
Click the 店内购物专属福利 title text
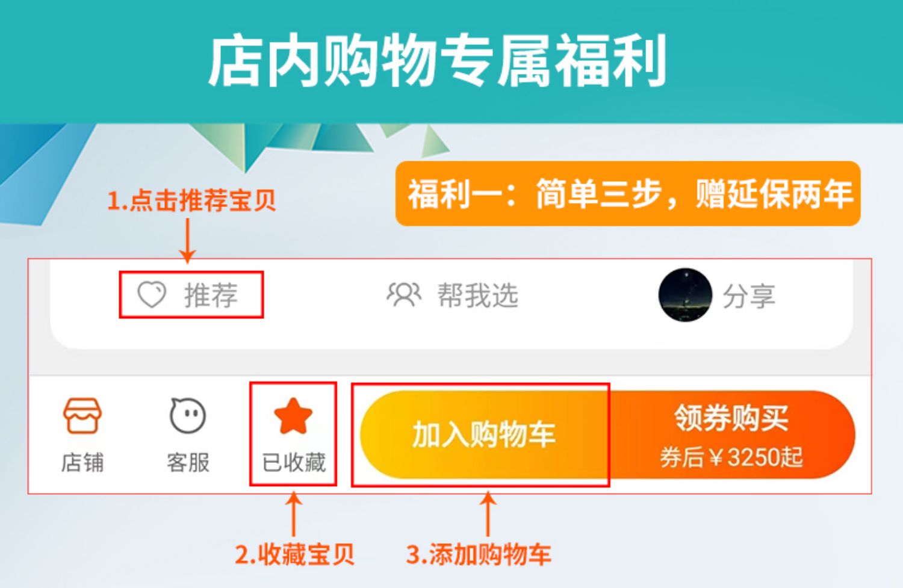[x=438, y=61]
